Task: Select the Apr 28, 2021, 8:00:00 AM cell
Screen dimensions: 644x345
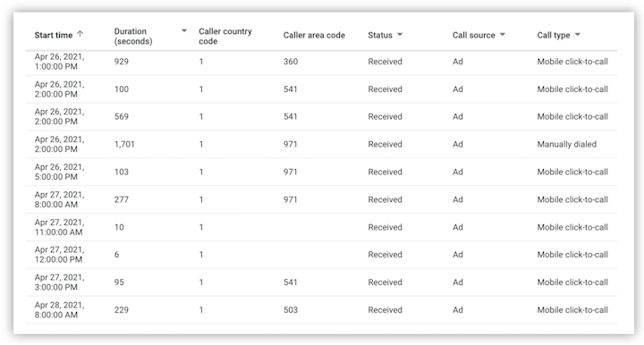Action: point(60,310)
